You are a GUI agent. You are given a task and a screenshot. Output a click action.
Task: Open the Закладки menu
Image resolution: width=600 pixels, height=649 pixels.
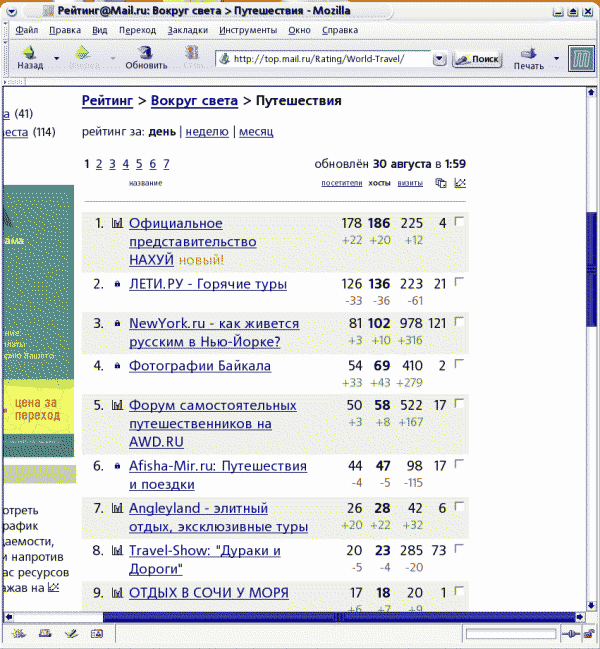click(187, 30)
